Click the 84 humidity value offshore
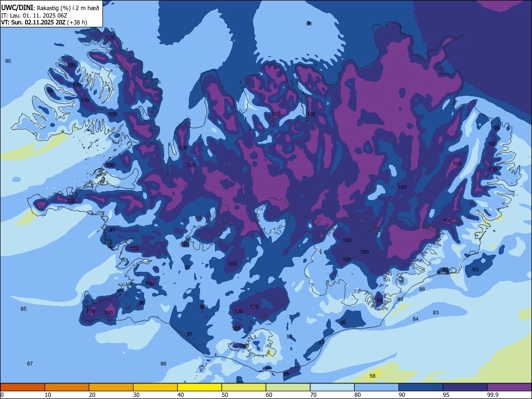Image resolution: width=532 pixels, height=399 pixels. 415,319
